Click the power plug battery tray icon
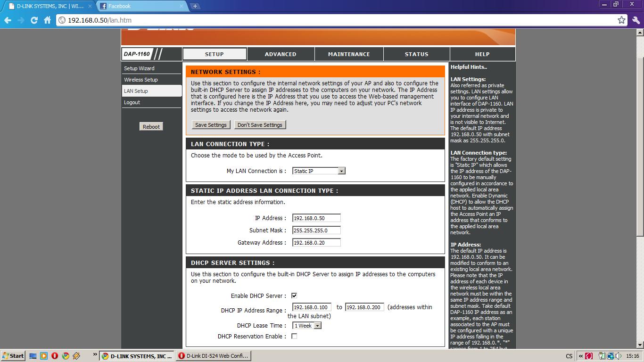This screenshot has height=362, width=644. pos(602,356)
